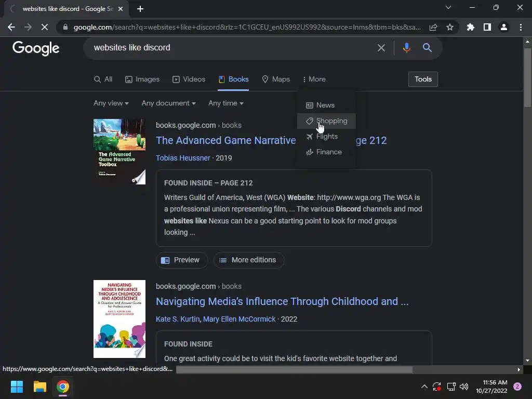Bookmark this page with the star icon

click(450, 27)
